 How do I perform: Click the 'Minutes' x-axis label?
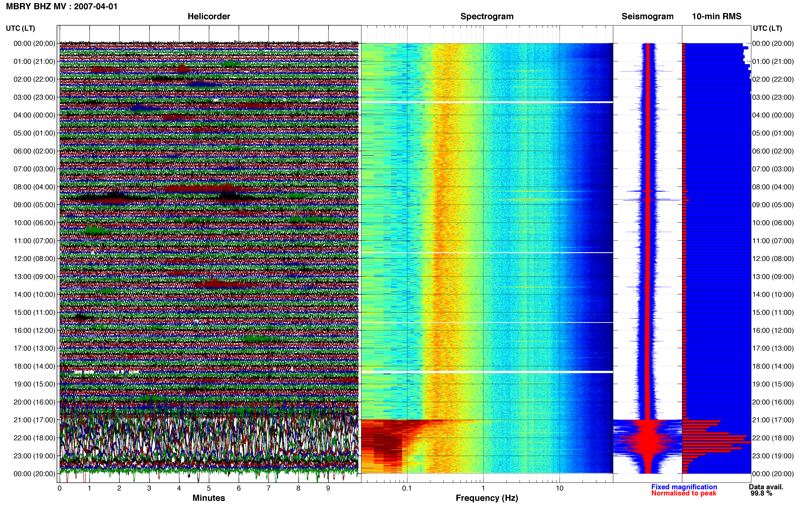[209, 498]
